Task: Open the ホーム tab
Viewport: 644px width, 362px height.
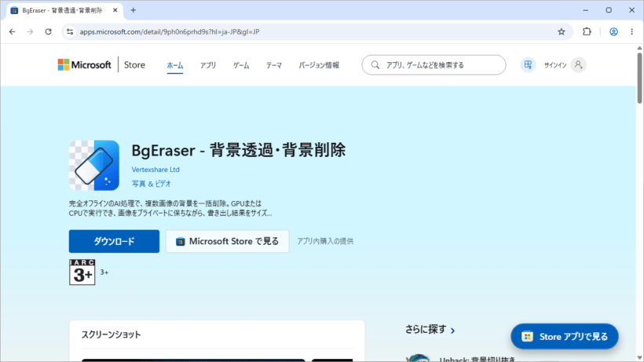Action: coord(175,65)
